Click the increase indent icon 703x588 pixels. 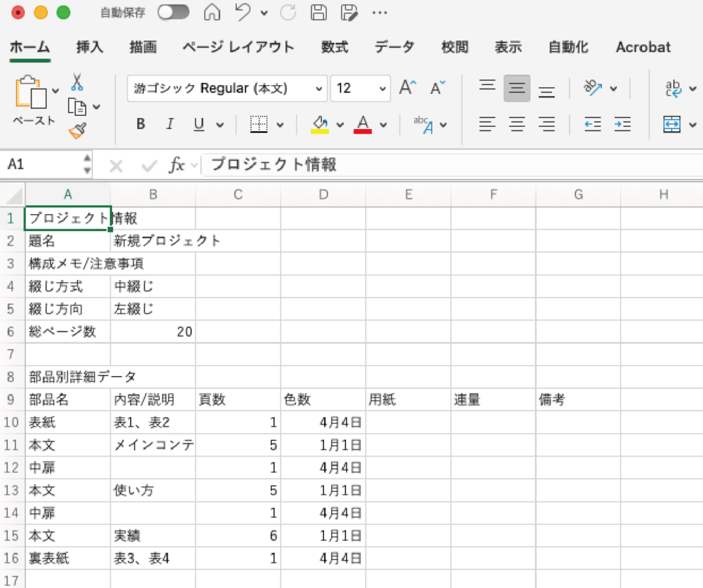point(622,124)
